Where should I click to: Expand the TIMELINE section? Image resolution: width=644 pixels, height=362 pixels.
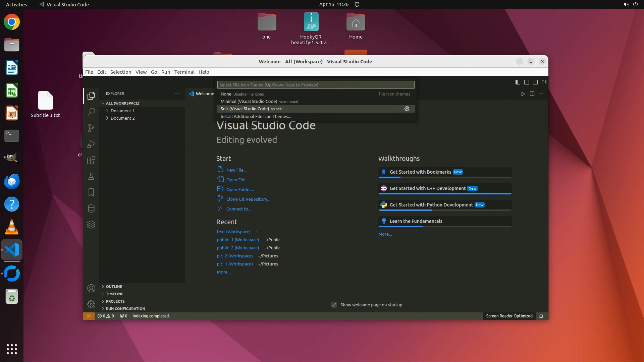114,294
